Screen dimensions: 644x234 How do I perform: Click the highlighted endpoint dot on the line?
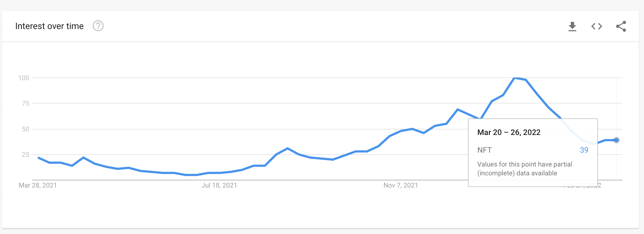(616, 140)
